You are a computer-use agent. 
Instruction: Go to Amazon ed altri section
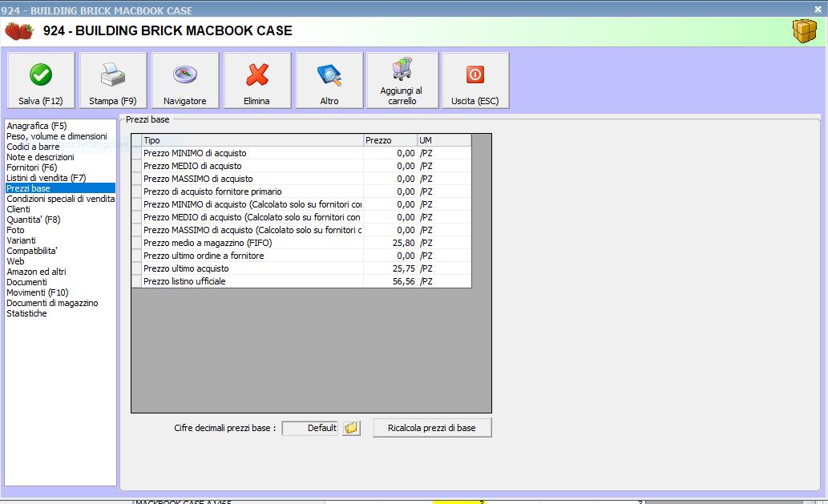coord(36,272)
